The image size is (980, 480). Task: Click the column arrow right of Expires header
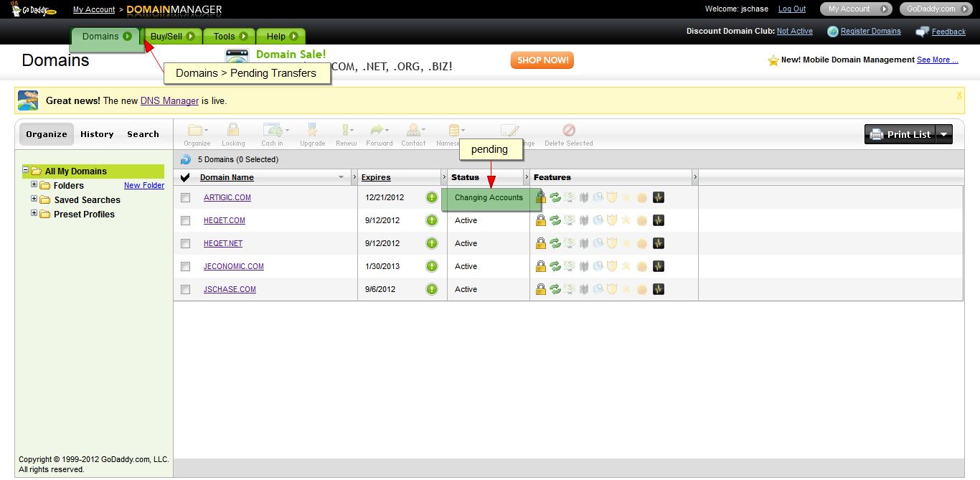444,177
